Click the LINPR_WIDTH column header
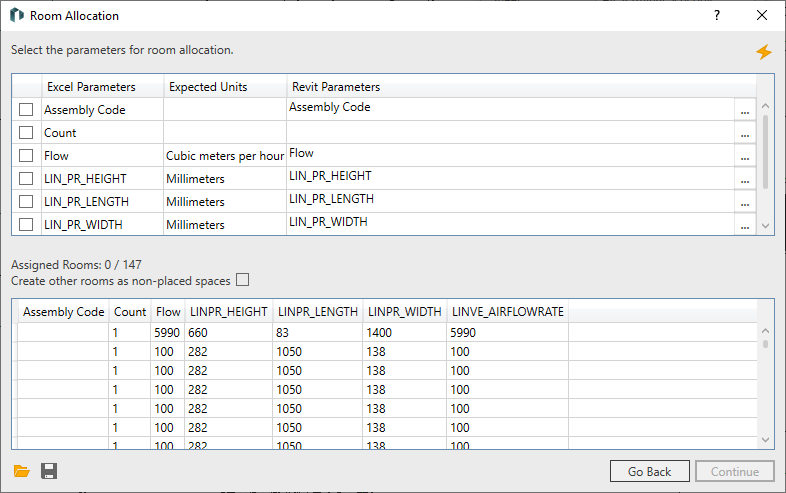Image resolution: width=786 pixels, height=493 pixels. (405, 311)
